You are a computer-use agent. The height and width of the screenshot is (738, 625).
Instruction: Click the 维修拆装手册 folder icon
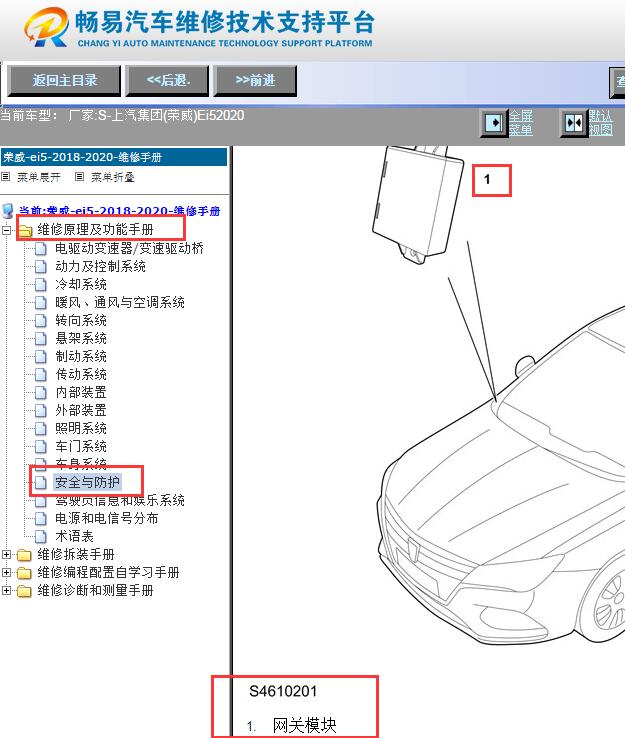pyautogui.click(x=24, y=555)
